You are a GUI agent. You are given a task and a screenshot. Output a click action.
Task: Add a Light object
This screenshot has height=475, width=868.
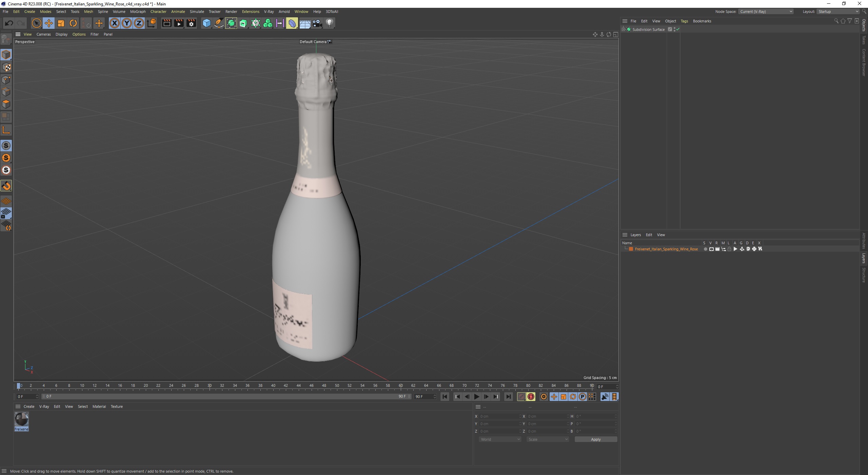(x=330, y=23)
